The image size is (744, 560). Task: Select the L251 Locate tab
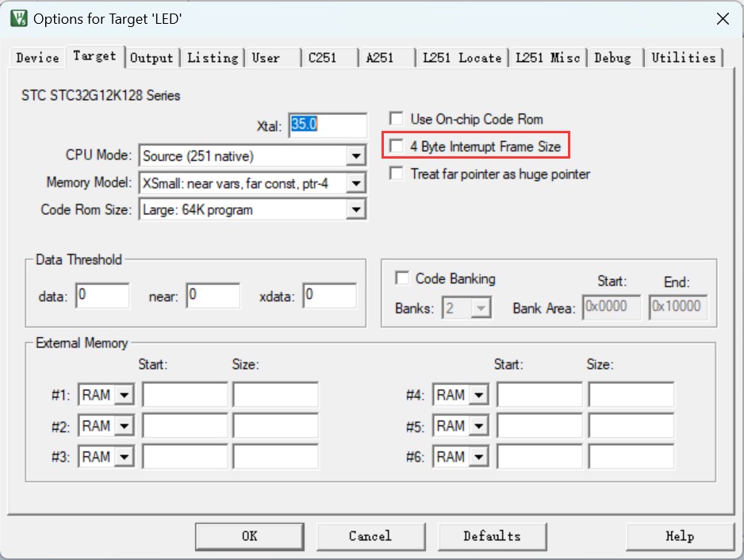point(462,58)
